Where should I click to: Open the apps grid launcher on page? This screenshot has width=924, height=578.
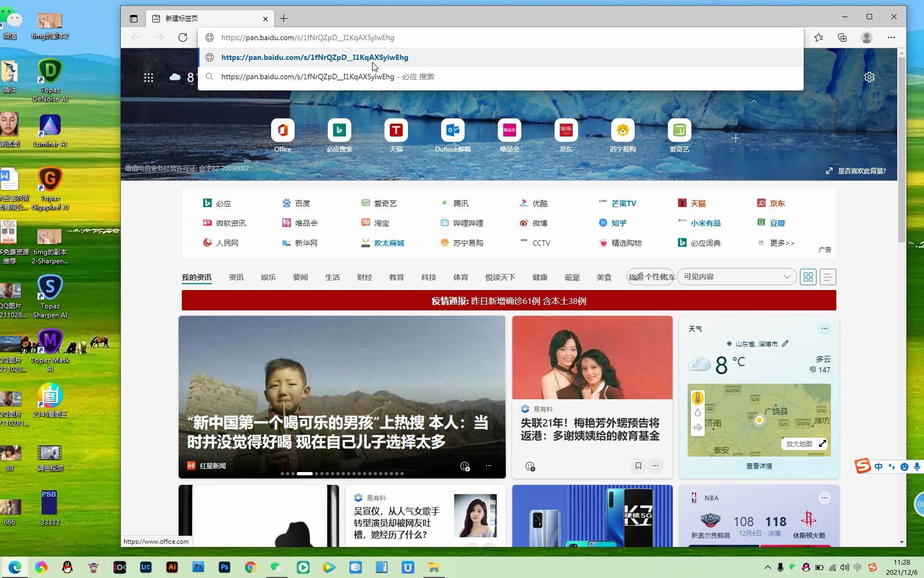pos(149,78)
